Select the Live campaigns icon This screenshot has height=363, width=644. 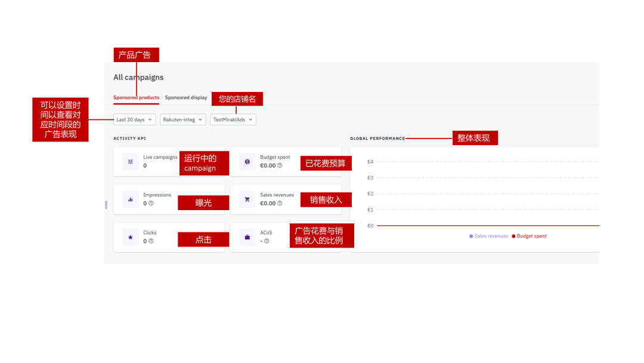pyautogui.click(x=129, y=161)
